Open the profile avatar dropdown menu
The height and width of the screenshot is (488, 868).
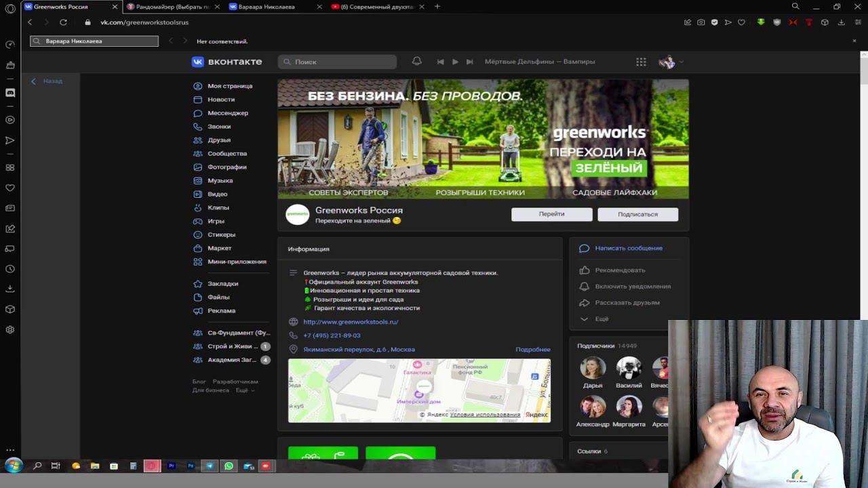click(x=671, y=62)
